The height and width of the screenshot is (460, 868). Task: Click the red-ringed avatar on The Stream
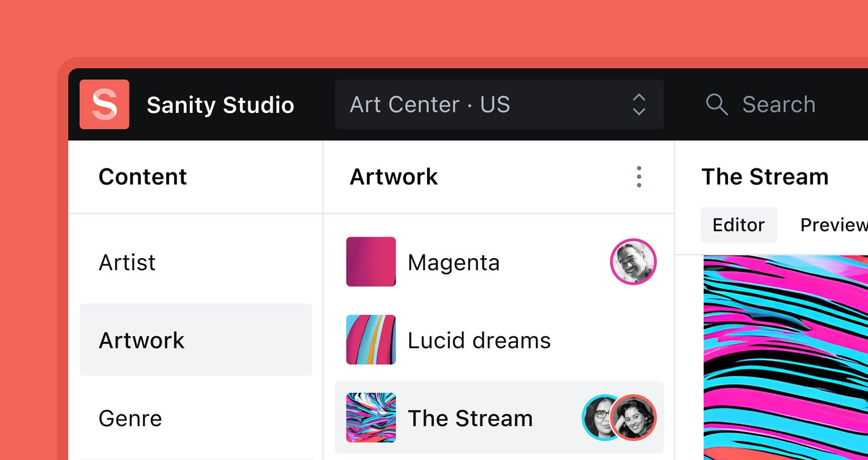pyautogui.click(x=633, y=418)
